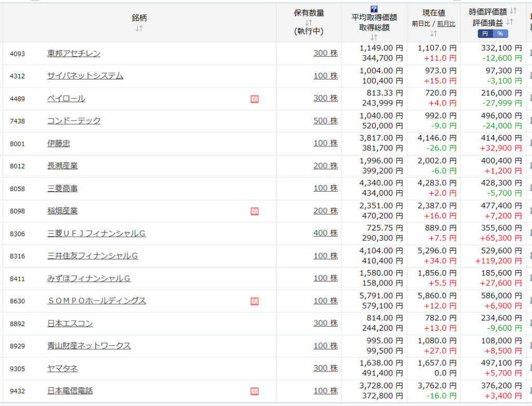Open the サイバネットシステム stock link
Image resolution: width=532 pixels, height=406 pixels.
coord(85,76)
